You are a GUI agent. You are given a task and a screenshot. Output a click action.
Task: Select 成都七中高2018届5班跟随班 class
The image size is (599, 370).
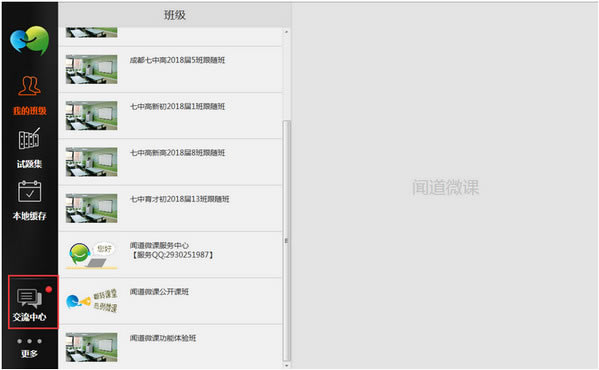(x=171, y=69)
